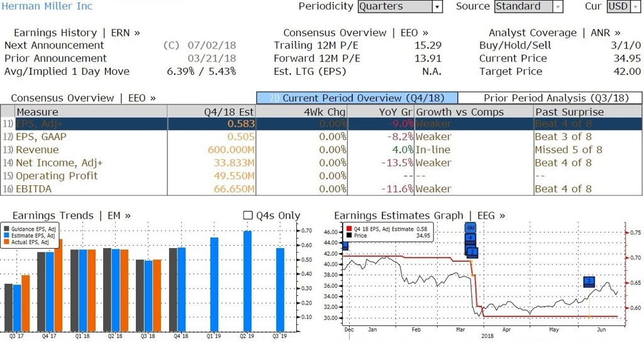Select the Operating Profit row
Viewport: 644px width, 343px height.
321,176
